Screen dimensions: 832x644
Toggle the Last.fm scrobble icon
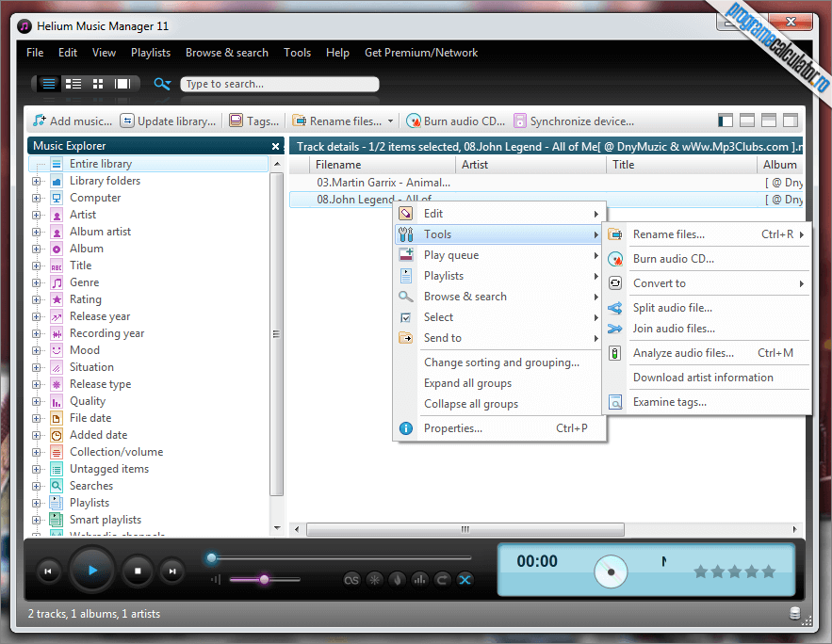click(351, 580)
